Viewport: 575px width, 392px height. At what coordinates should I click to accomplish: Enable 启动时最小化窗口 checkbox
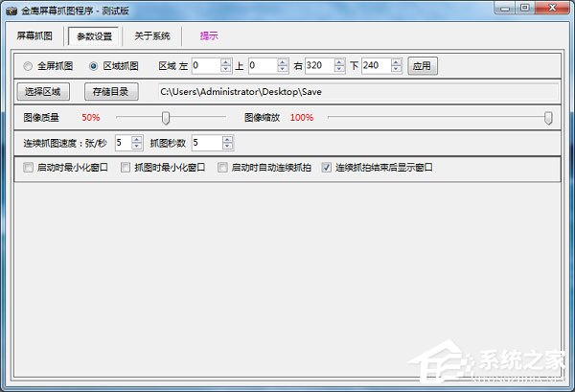(x=28, y=168)
